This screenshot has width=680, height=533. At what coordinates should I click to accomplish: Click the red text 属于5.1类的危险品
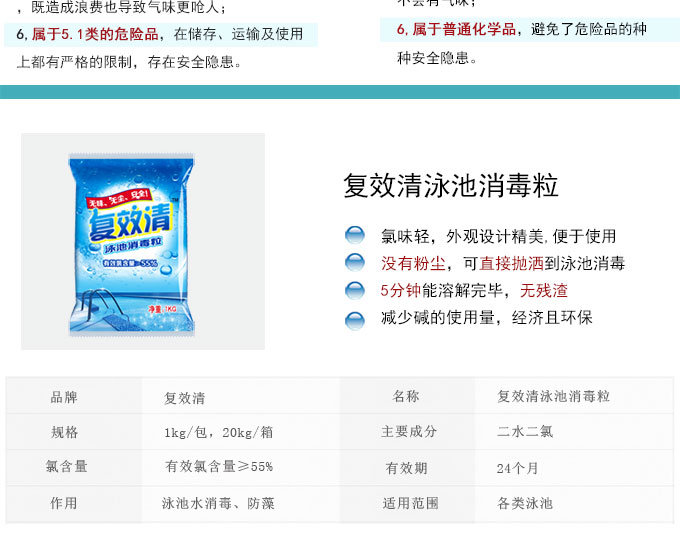tap(95, 34)
